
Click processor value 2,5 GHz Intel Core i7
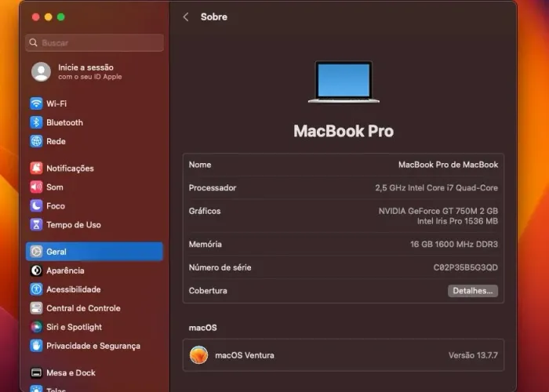[436, 188]
